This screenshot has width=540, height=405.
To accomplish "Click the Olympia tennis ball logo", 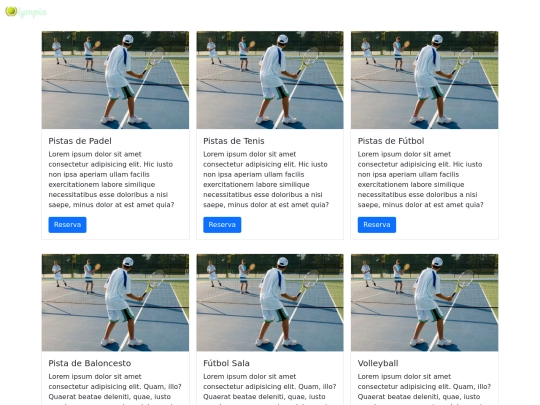I will click(x=11, y=11).
